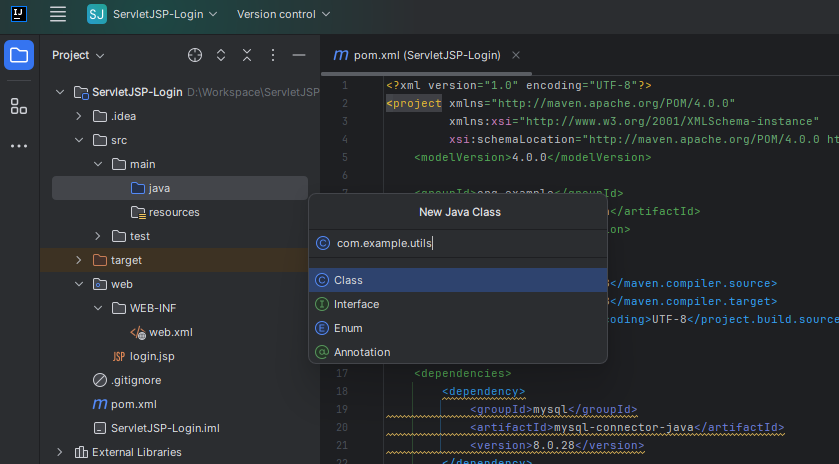Click the <project tag on line 2
The image size is (839, 464).
point(414,103)
